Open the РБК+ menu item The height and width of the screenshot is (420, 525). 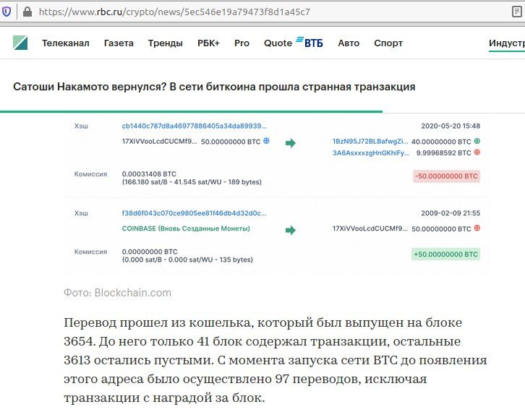coord(208,43)
